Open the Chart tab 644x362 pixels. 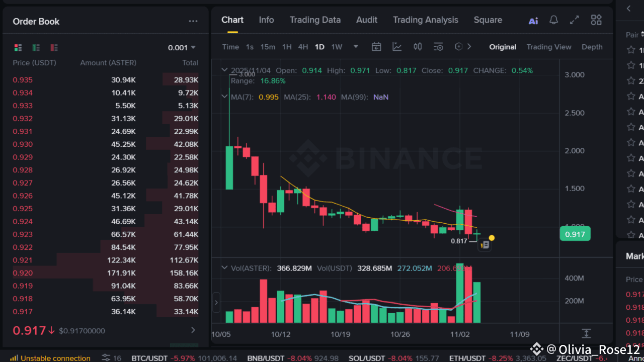click(x=232, y=20)
